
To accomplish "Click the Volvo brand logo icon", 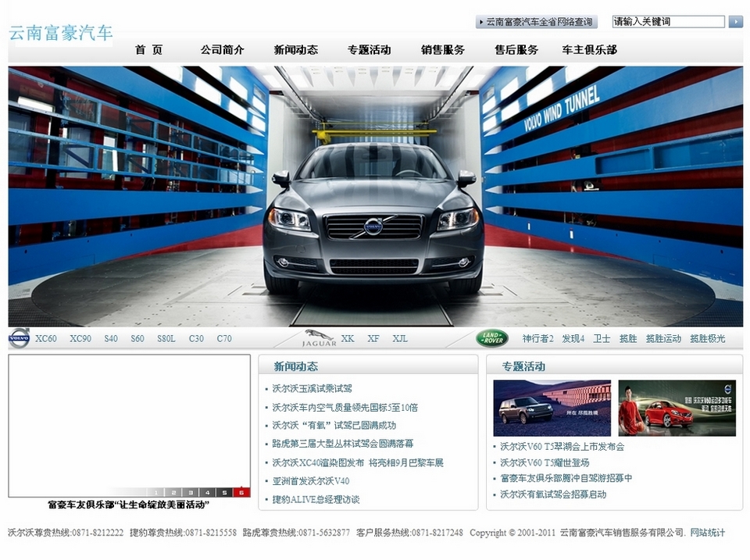I will tap(19, 338).
